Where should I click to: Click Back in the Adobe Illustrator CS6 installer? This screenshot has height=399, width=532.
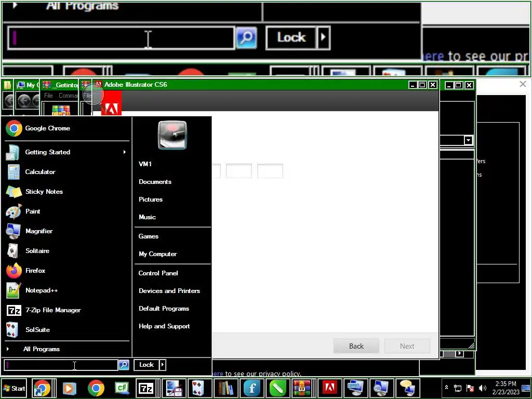point(356,346)
